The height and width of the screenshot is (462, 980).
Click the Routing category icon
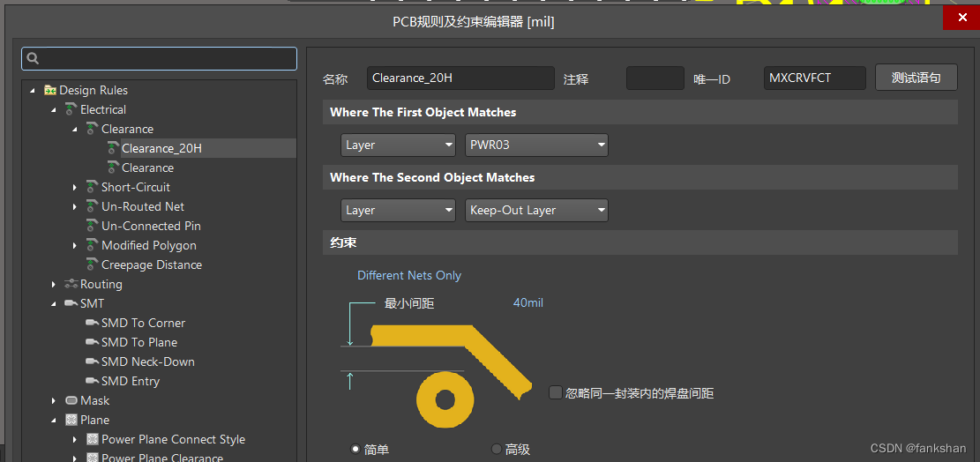[x=71, y=284]
